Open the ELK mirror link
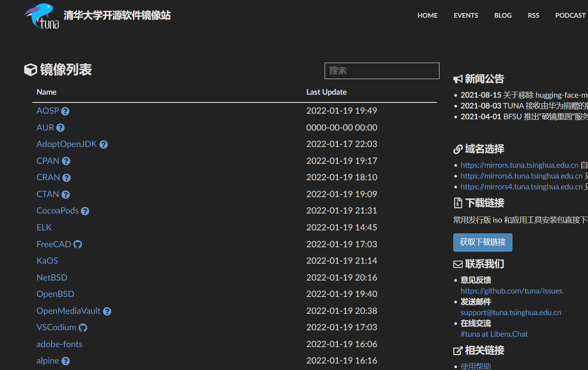588x370 pixels. pos(44,227)
